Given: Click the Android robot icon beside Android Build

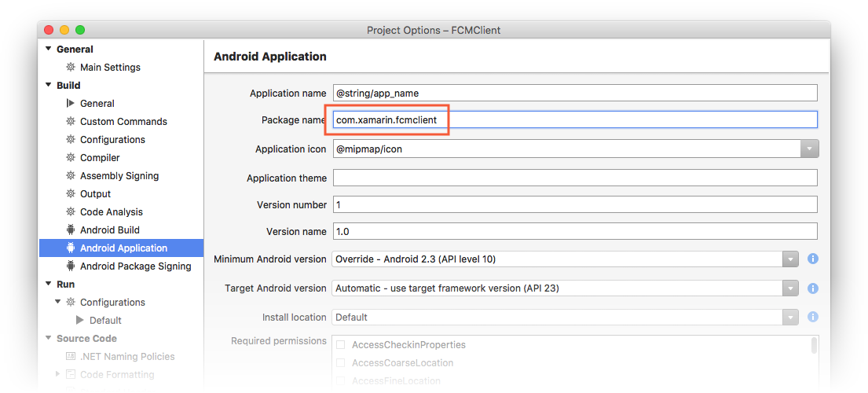Looking at the screenshot, I should [x=70, y=230].
